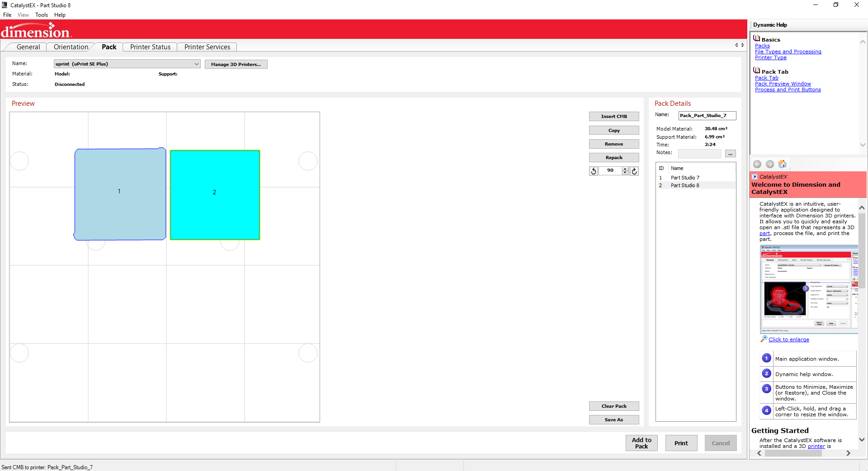Open the Printer Type help link
This screenshot has height=471, width=868.
[x=771, y=57]
